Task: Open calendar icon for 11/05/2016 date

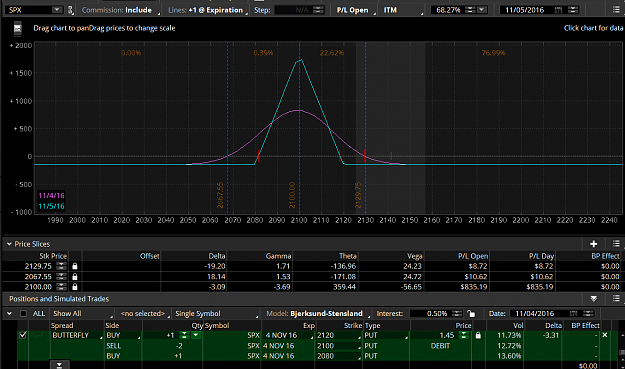Action: (558, 10)
